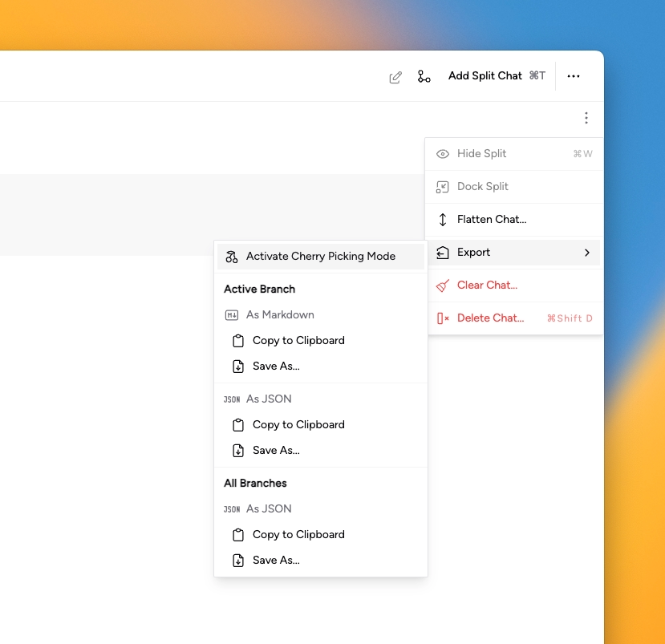665x644 pixels.
Task: Select the Flatten Chat menu item
Action: coord(491,219)
